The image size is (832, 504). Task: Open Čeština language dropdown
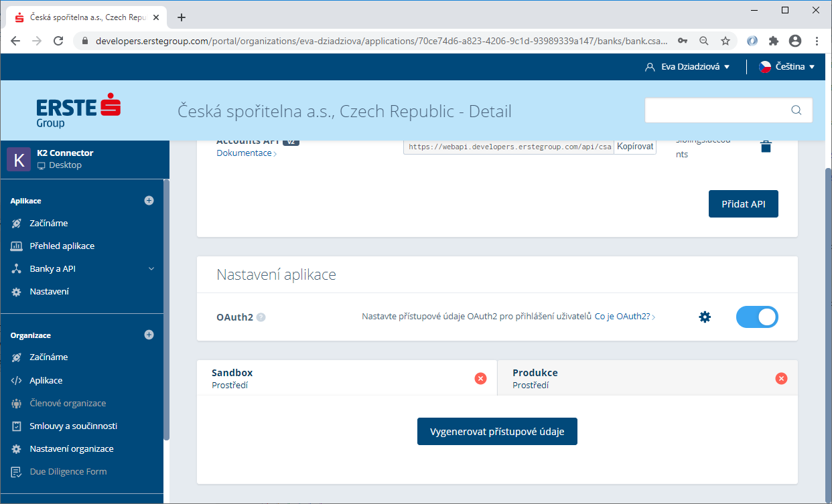(787, 67)
